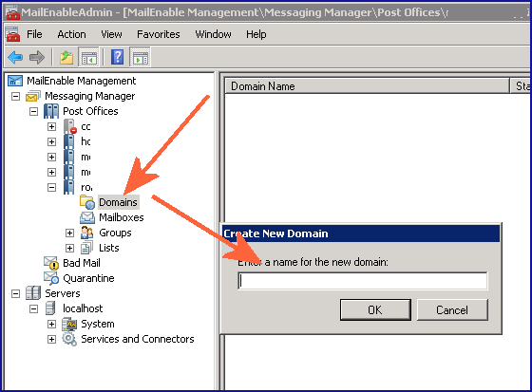Click the Mailboxes envelope icon
Screen dimensions: 532x392
[87, 217]
